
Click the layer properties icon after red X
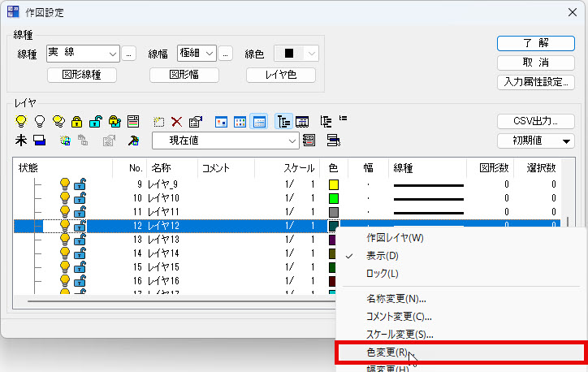pos(195,121)
